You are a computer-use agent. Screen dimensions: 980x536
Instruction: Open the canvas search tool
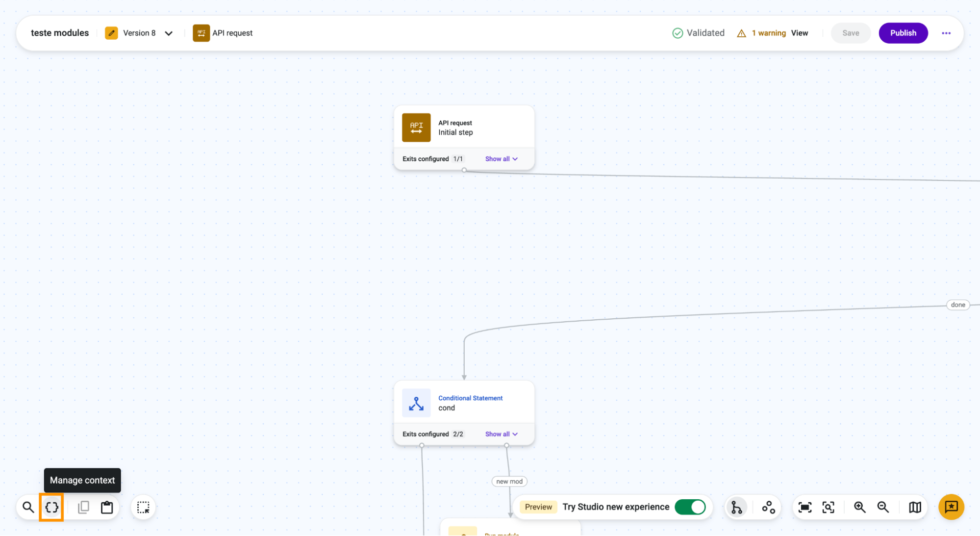tap(28, 507)
